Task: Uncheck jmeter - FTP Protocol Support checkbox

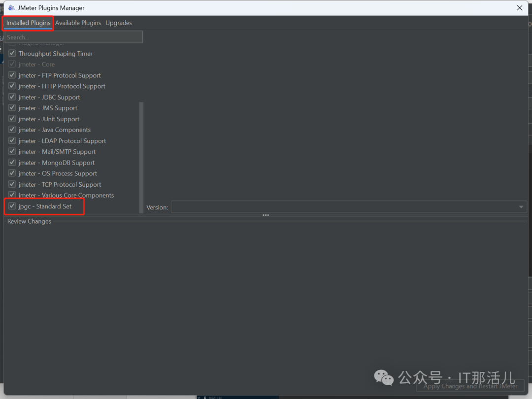Action: click(x=12, y=75)
